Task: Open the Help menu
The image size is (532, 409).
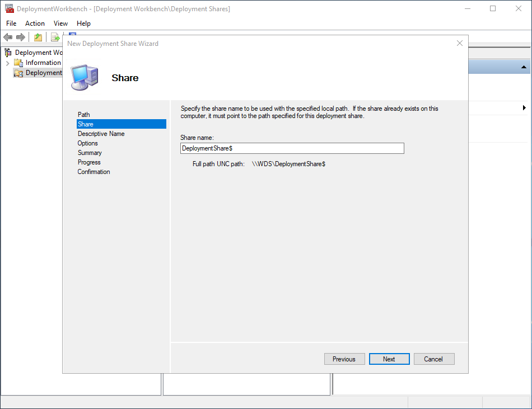Action: click(x=83, y=23)
